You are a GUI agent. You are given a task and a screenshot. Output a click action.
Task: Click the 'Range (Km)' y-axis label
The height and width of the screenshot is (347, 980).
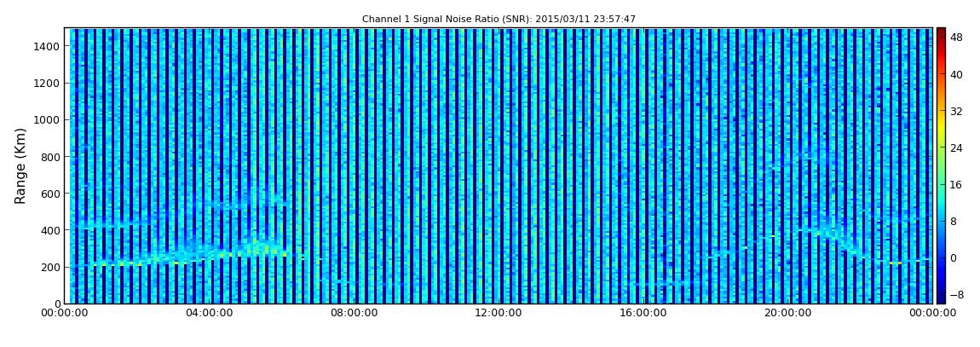(x=20, y=165)
